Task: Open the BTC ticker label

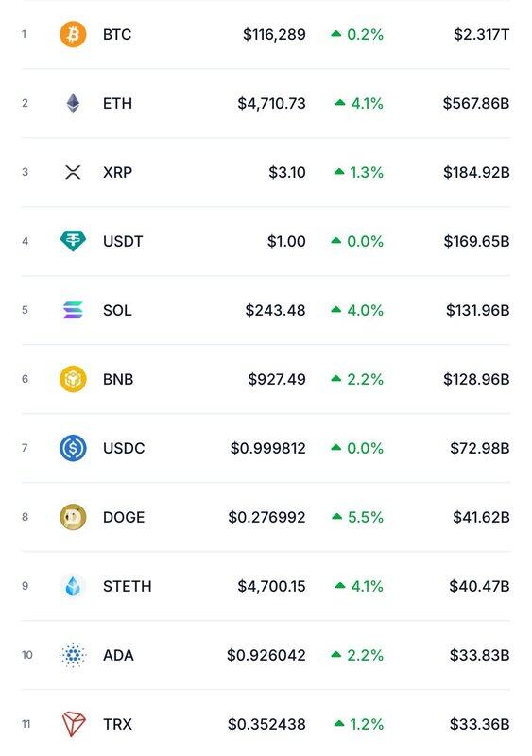Action: click(117, 34)
